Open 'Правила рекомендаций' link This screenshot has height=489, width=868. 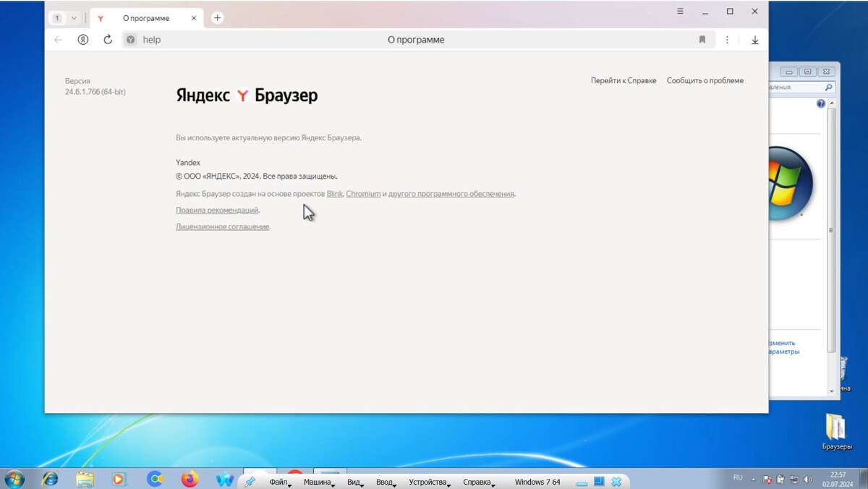pos(217,211)
